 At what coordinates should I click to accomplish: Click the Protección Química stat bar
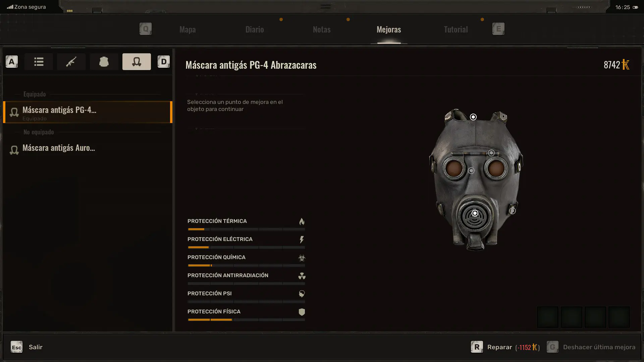[246, 265]
